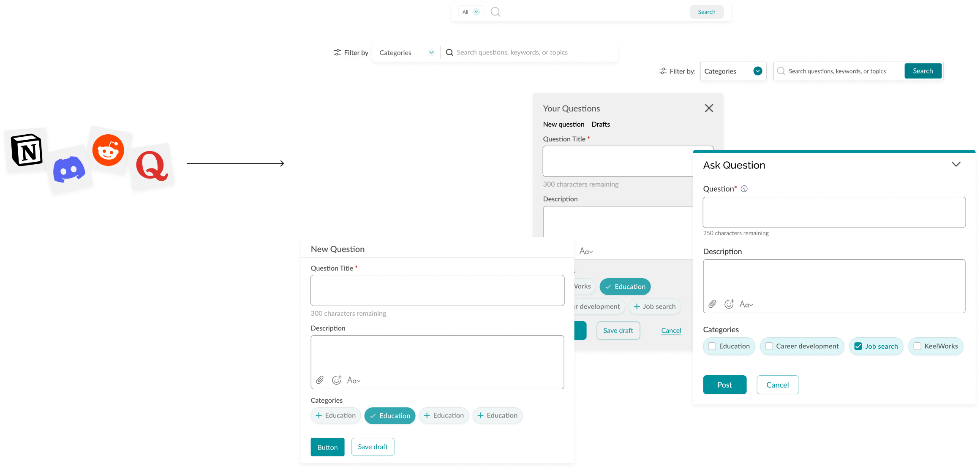Focus Question Title field in New Question
The width and height of the screenshot is (980, 469).
438,290
